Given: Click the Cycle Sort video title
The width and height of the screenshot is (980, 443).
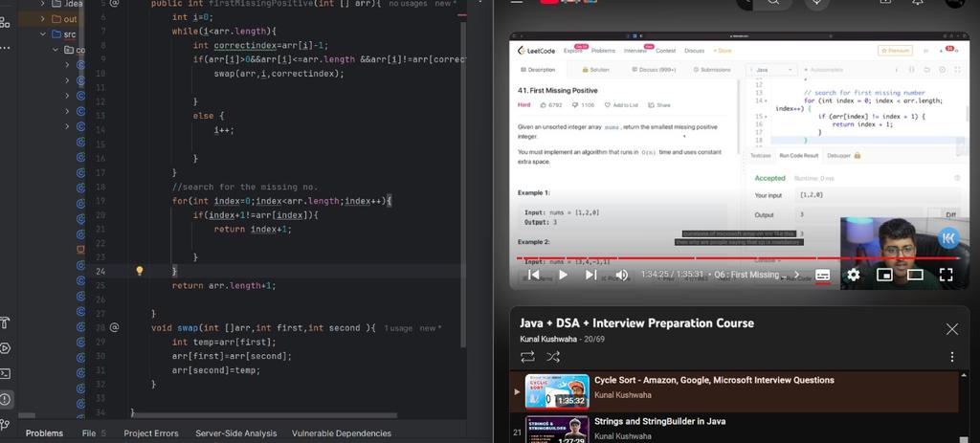Looking at the screenshot, I should click(714, 380).
